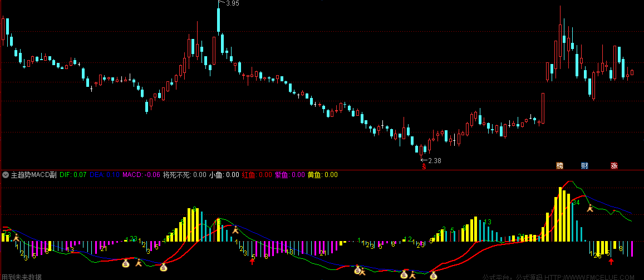644x280 pixels.
Task: Collapse the chevron beside 主趋势MACD副
Action: (x=6, y=175)
